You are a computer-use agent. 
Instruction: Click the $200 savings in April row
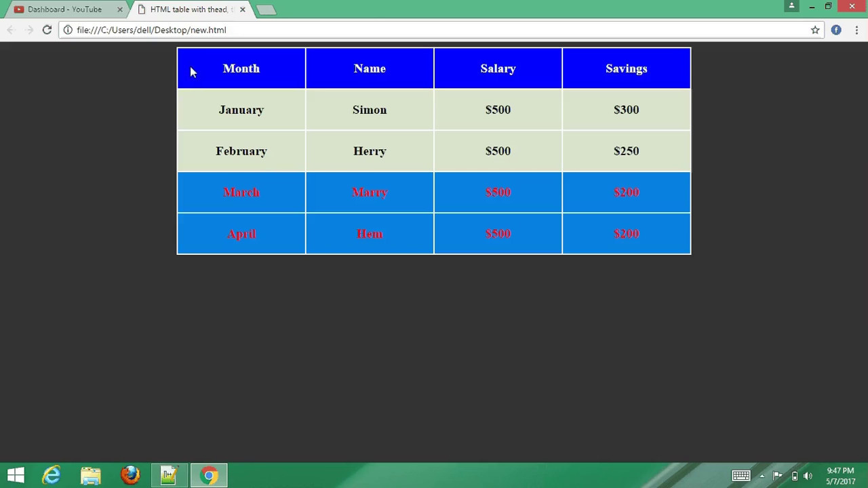pos(627,234)
